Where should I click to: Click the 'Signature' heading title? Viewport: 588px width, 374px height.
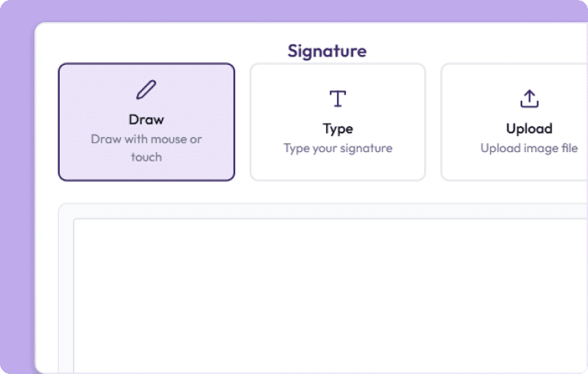click(x=327, y=51)
